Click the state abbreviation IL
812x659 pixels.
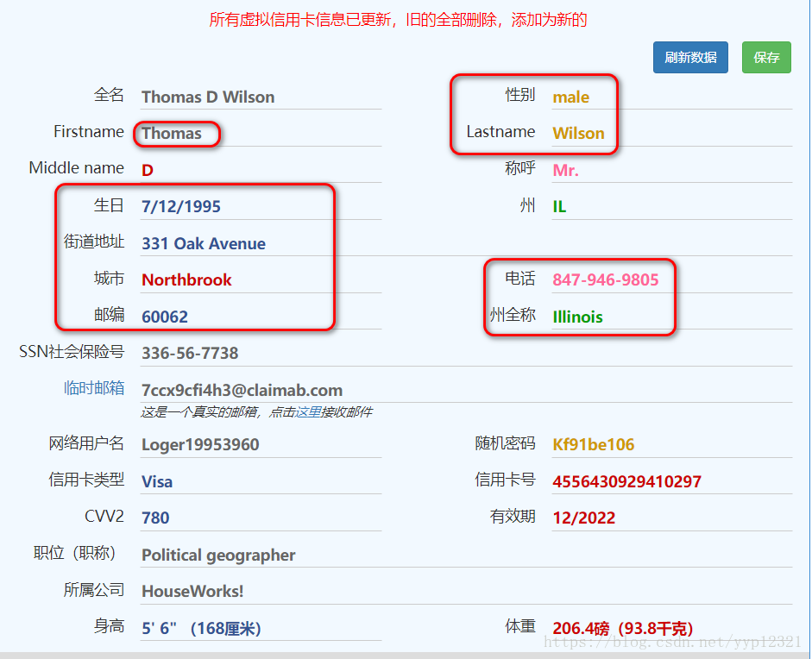[x=559, y=206]
